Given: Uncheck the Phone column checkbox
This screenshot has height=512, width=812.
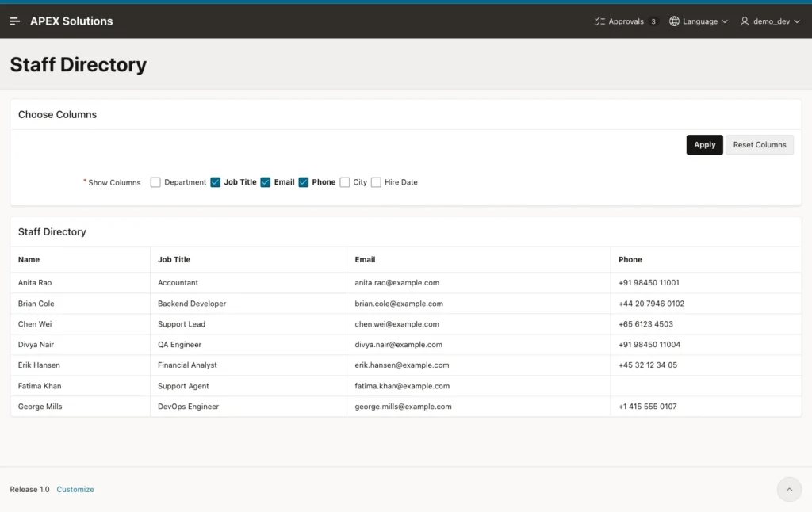Looking at the screenshot, I should click(304, 182).
